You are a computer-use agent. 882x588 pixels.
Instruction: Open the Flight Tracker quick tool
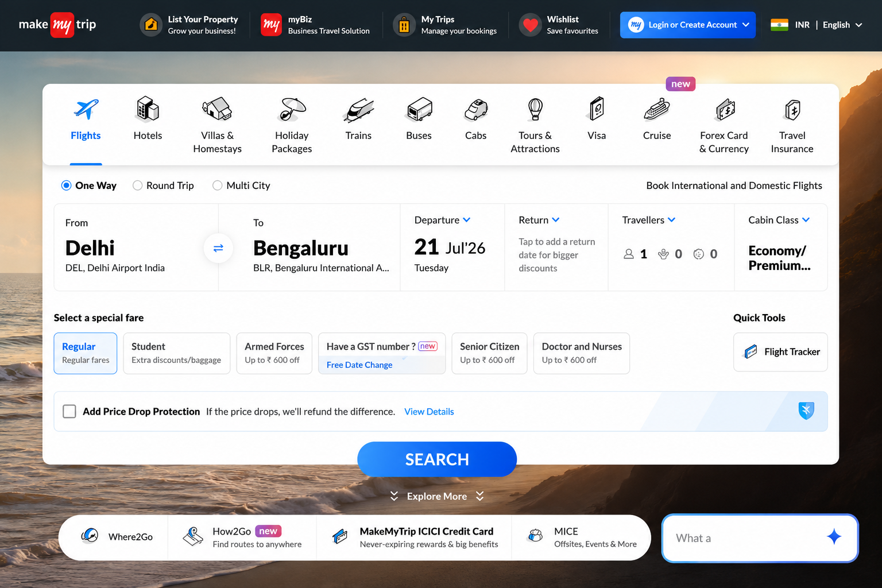click(780, 352)
